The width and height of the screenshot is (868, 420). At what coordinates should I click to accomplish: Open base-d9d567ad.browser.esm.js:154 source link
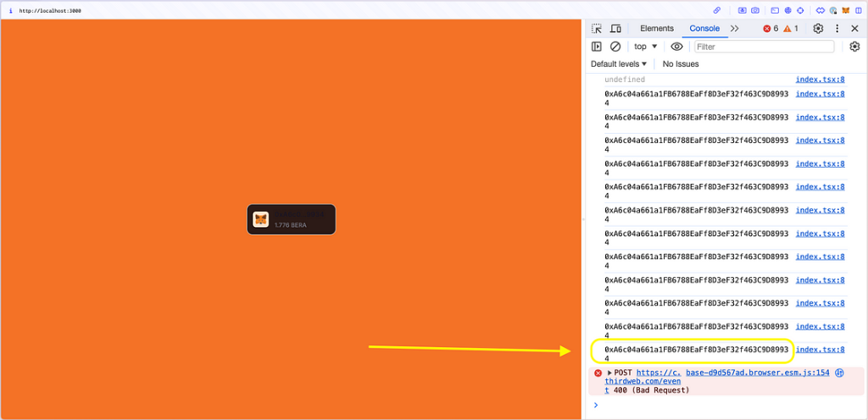757,373
